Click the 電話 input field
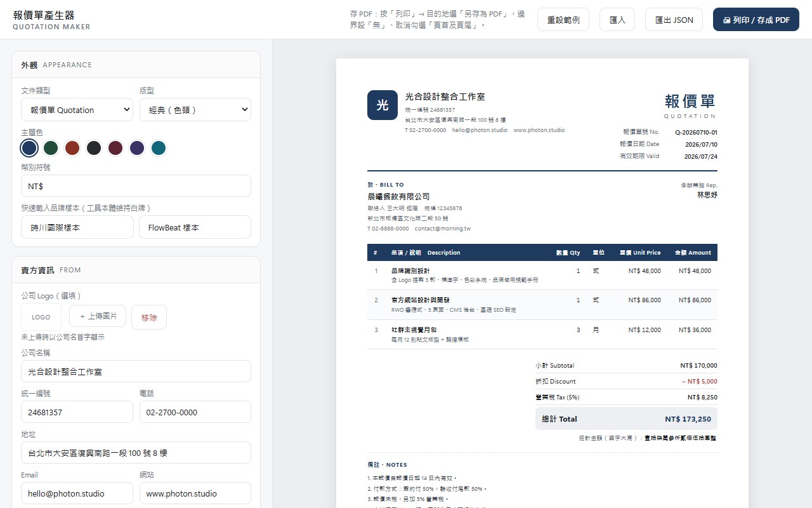 195,412
